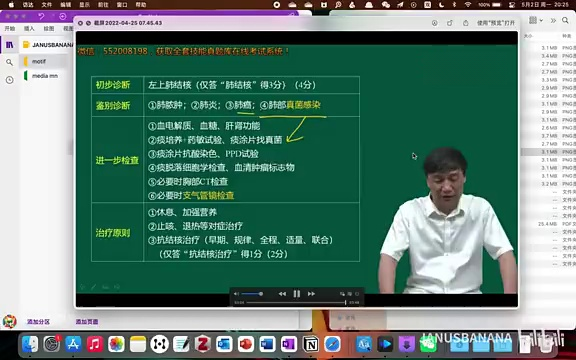Click the battery status in menu bar

pyautogui.click(x=490, y=5)
